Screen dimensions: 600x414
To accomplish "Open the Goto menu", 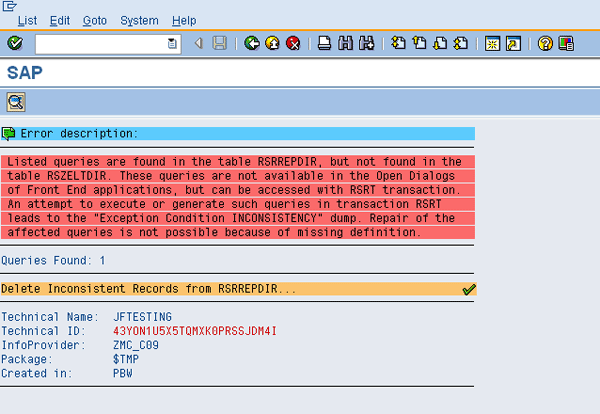I will tap(95, 20).
